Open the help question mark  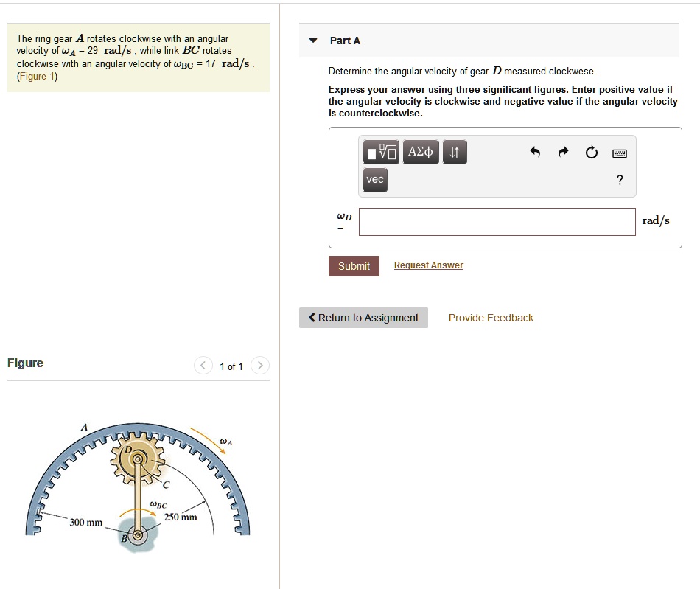(x=620, y=180)
